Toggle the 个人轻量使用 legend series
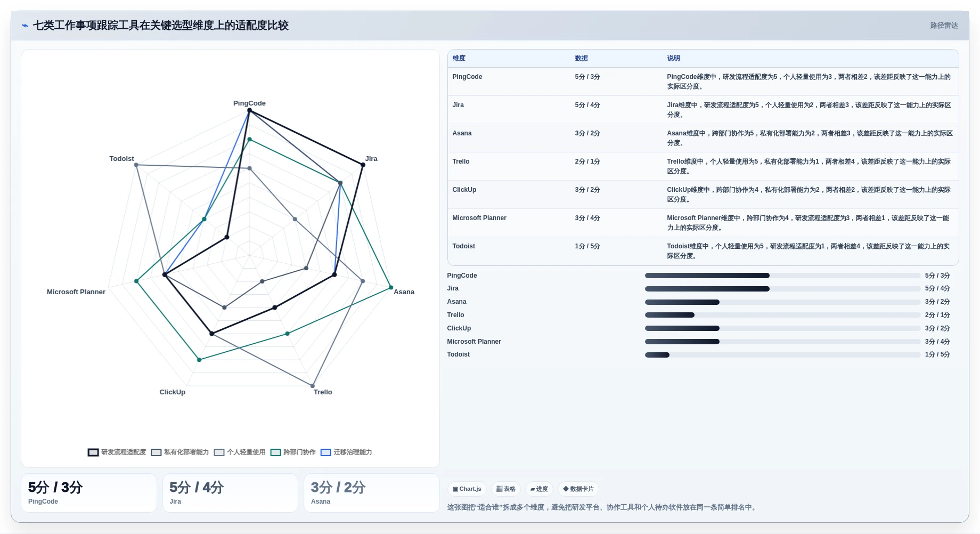 [x=240, y=452]
